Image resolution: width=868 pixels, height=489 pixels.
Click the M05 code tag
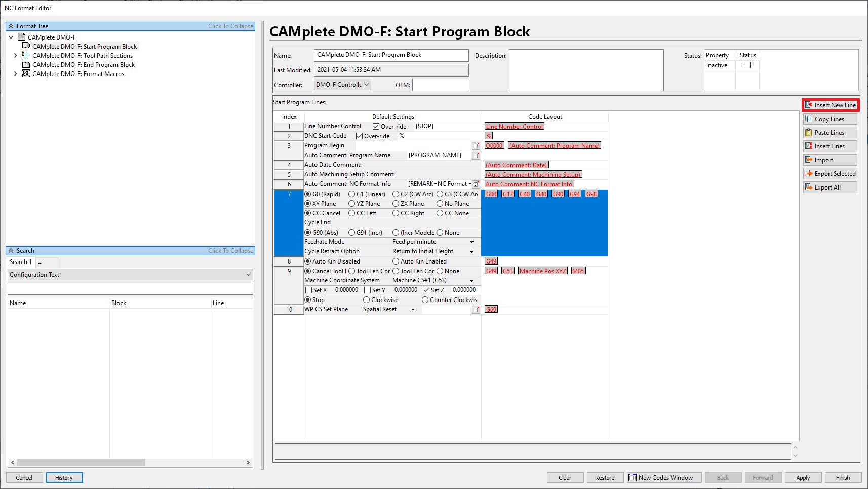pyautogui.click(x=578, y=271)
